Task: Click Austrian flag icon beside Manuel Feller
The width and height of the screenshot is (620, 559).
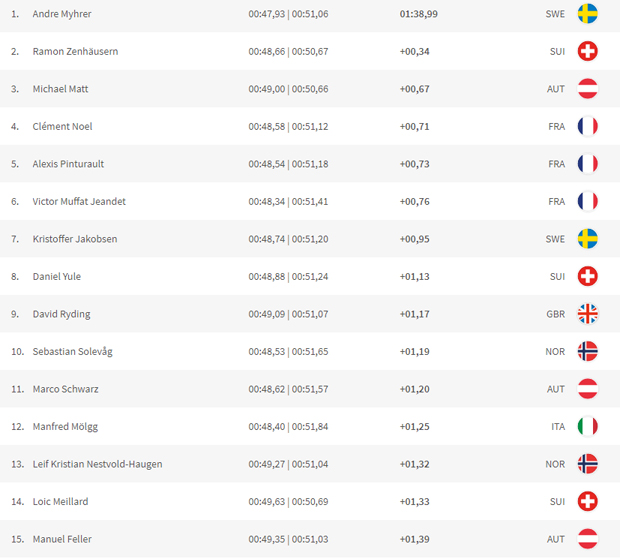Action: click(588, 539)
